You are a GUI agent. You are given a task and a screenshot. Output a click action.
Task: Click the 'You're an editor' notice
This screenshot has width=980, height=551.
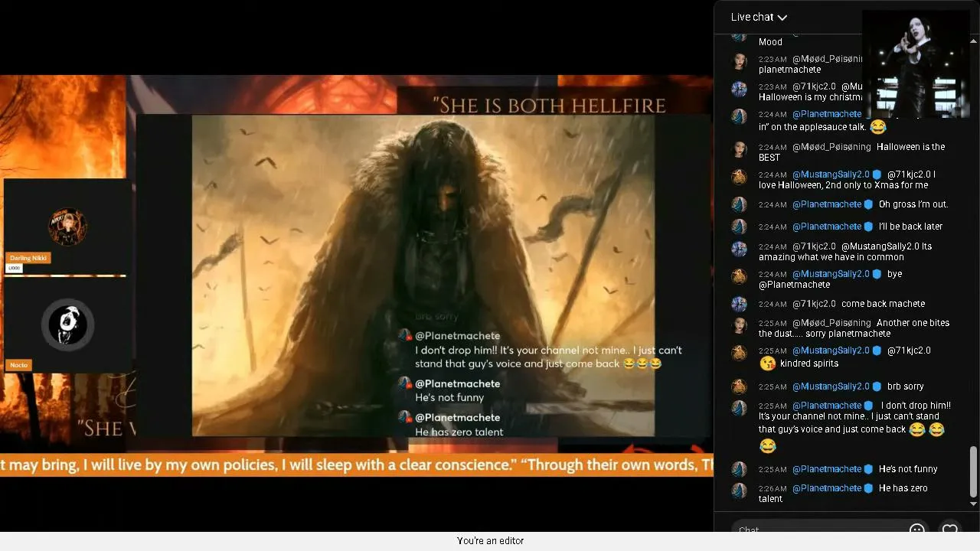(490, 541)
